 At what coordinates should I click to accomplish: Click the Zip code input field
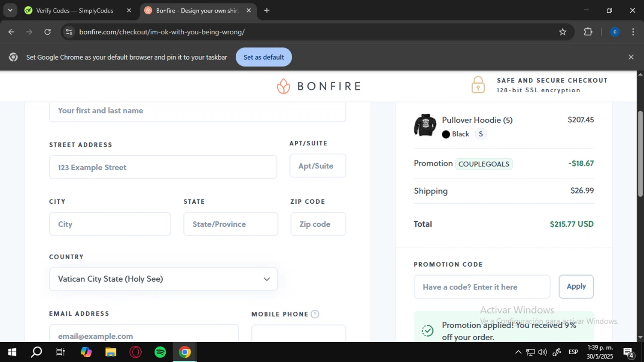(318, 224)
